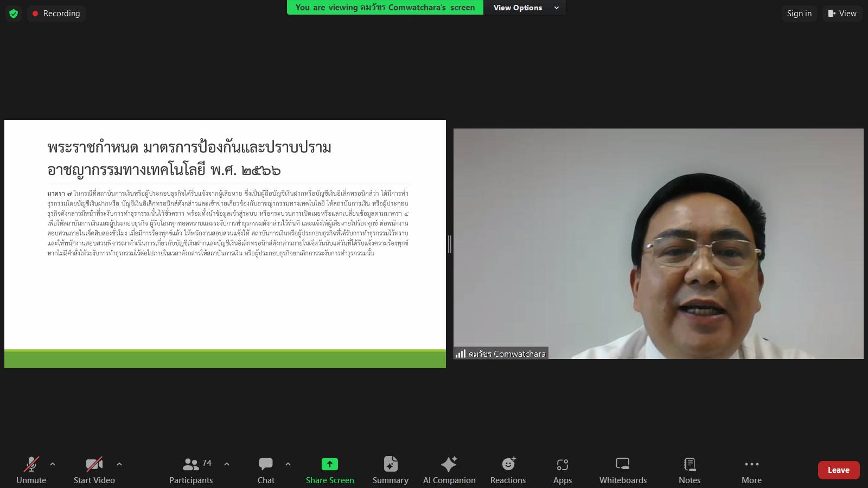The width and height of the screenshot is (868, 488).
Task: Expand audio settings arrow next to Unmute
Action: (53, 464)
